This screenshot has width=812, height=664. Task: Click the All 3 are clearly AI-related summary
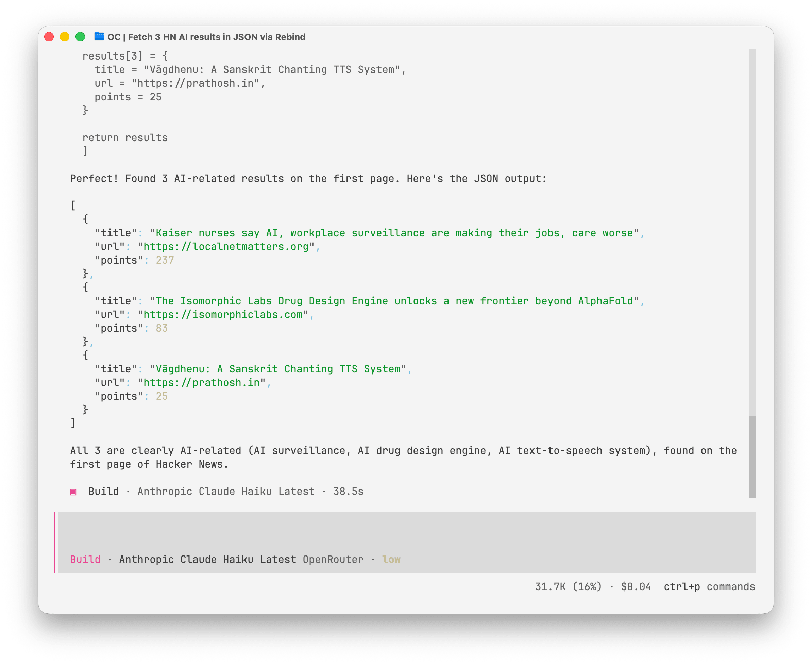click(403, 458)
